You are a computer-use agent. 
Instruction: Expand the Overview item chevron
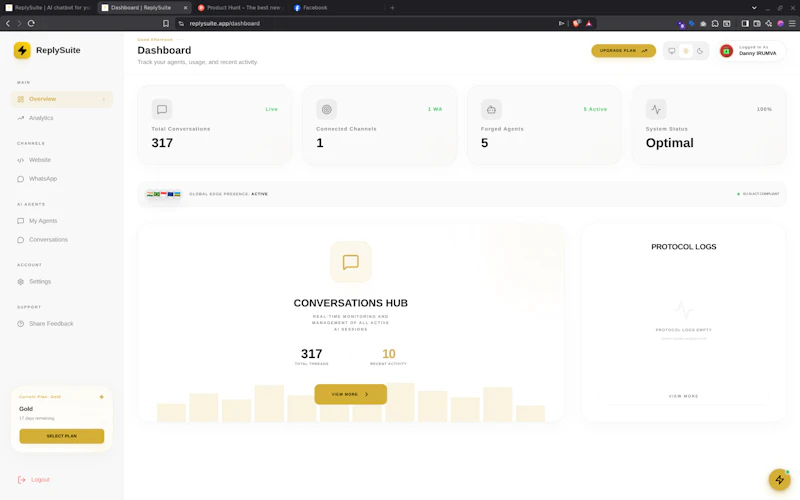[x=104, y=99]
